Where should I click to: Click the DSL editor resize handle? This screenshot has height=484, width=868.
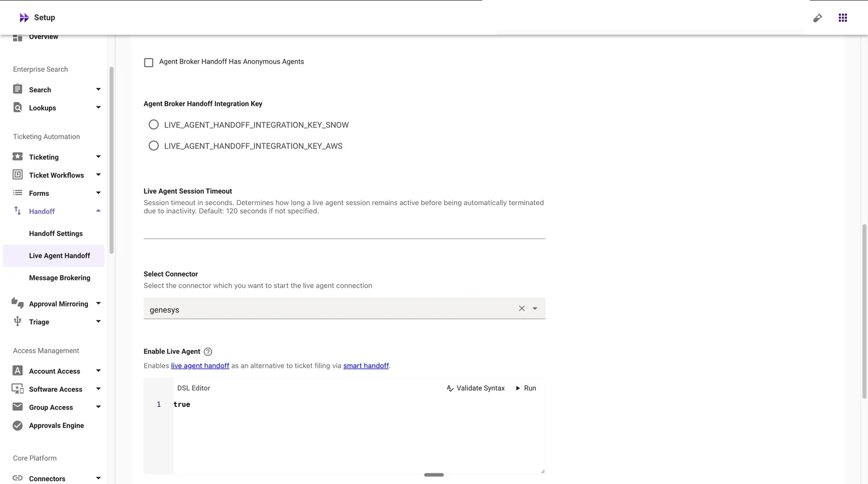coord(542,471)
